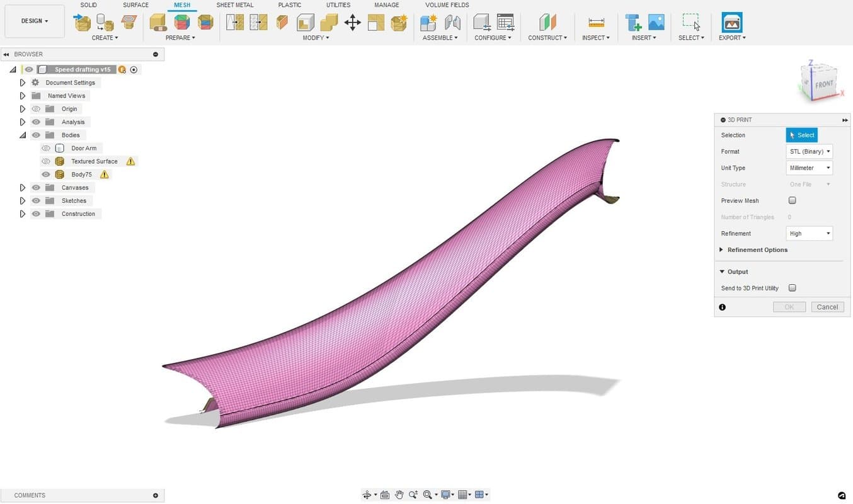Open the Format dropdown showing STL (Binary)
This screenshot has width=853, height=504.
coord(809,151)
